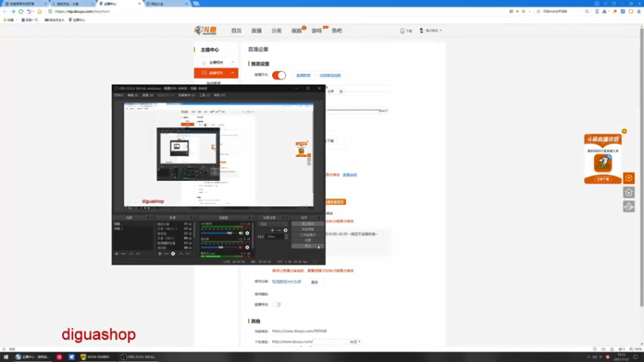Move source up in OBS Sources panel
Screen dimensions: 644x362
coord(180,253)
